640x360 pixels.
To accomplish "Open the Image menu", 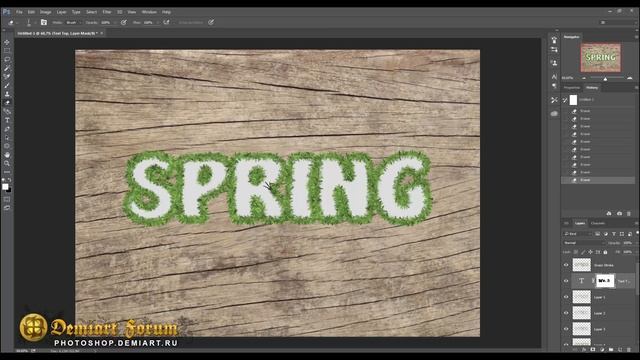I will pos(45,12).
